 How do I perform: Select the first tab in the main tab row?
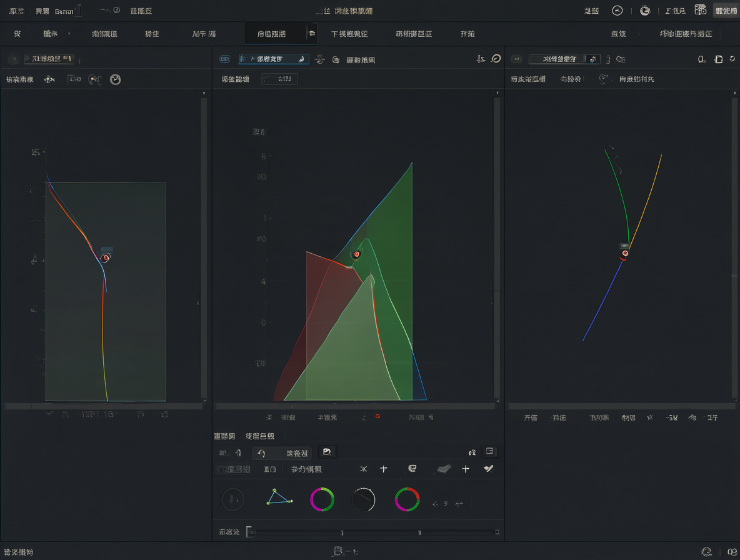[x=17, y=34]
